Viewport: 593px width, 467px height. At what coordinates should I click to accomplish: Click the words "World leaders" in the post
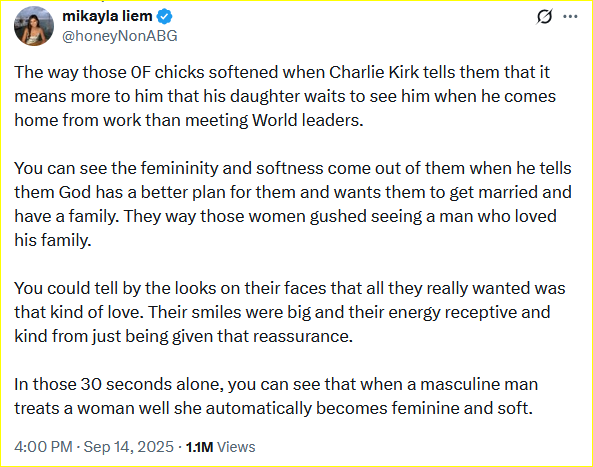pos(307,120)
